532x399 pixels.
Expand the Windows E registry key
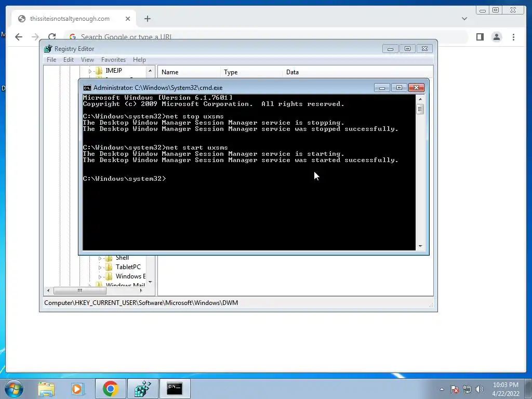[x=100, y=277]
